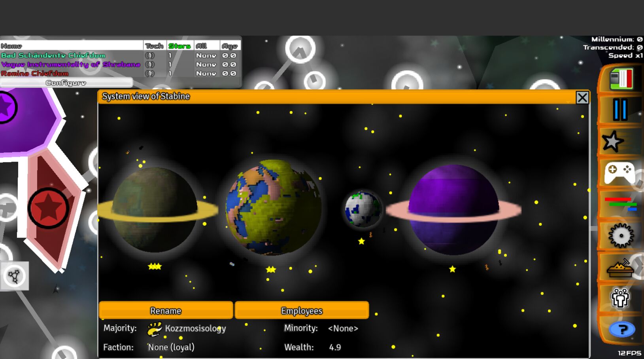Click the save game floppy disk icon
The width and height of the screenshot is (644, 359).
621,79
